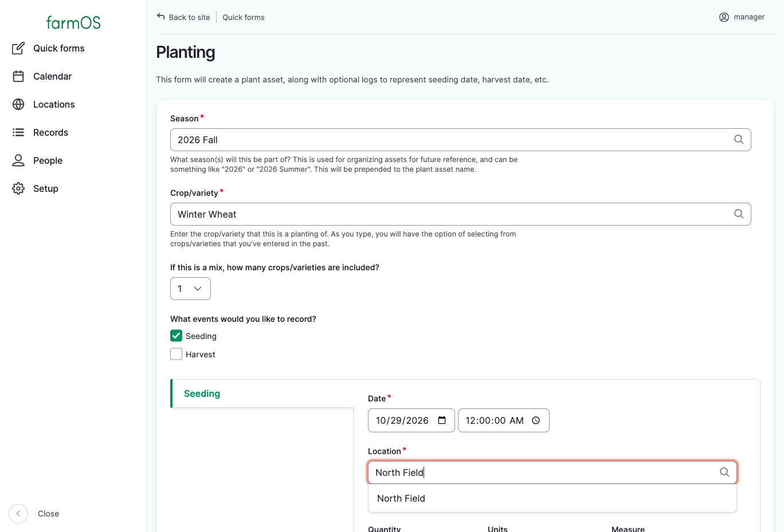Viewport: 784px width, 532px height.
Task: Open Locations in the sidebar menu
Action: (x=54, y=104)
